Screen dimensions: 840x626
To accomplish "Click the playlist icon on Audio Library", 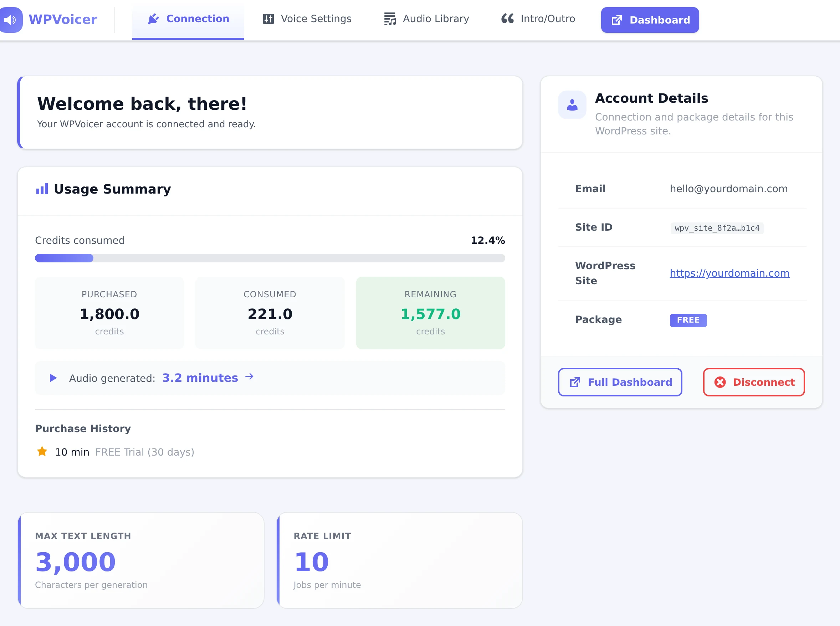I will pos(390,19).
